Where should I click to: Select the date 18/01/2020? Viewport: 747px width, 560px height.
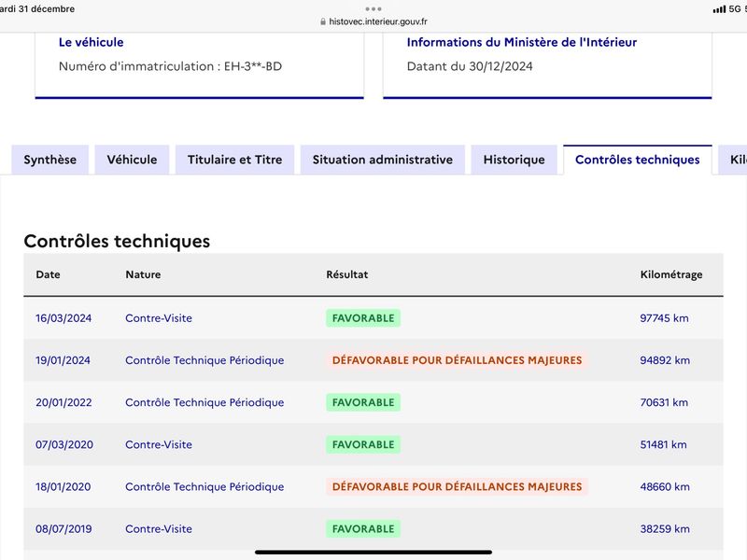click(63, 486)
